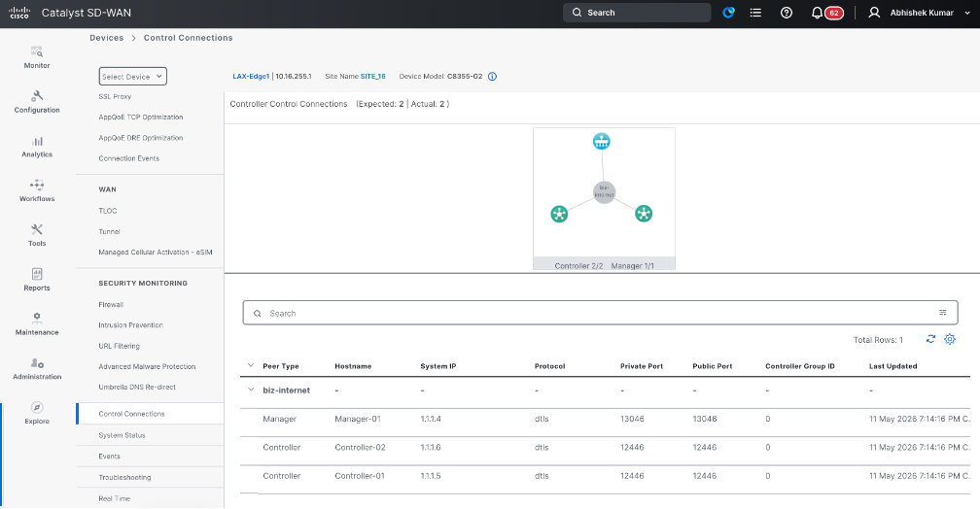
Task: Sort by Protocol column
Action: (x=550, y=366)
